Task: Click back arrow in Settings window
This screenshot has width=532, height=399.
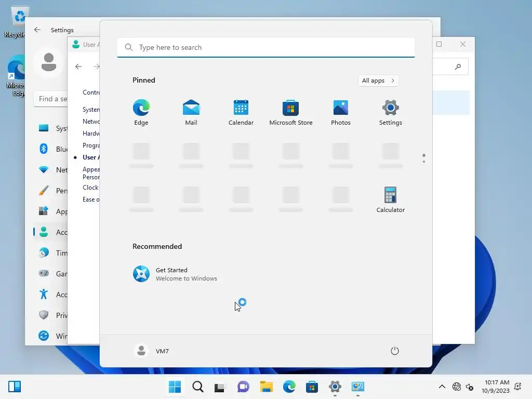Action: pos(37,30)
